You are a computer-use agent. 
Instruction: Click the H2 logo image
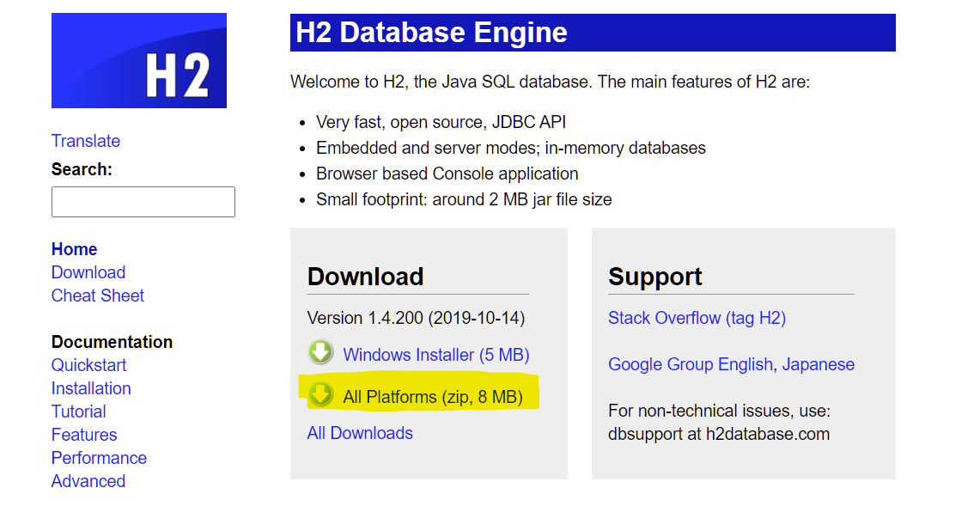[x=139, y=61]
